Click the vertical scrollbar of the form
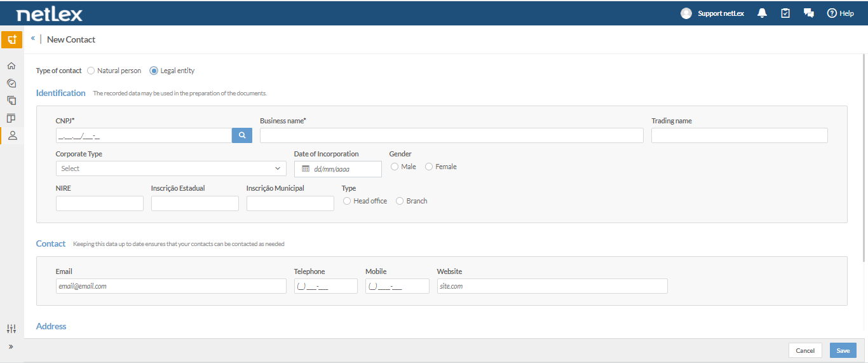The height and width of the screenshot is (363, 868). click(864, 159)
